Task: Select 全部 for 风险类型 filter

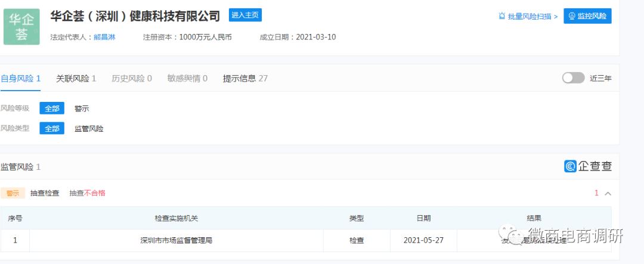Action: click(52, 129)
